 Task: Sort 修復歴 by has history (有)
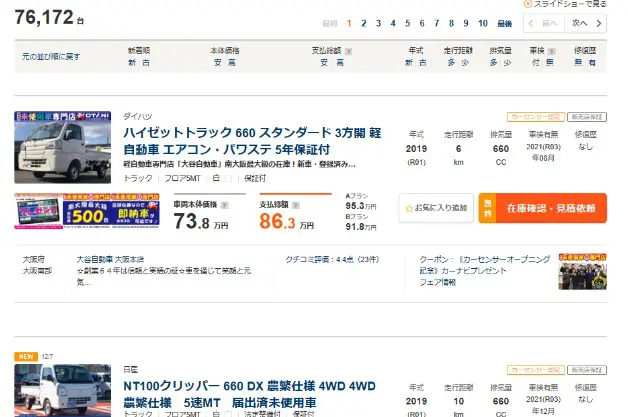[x=592, y=63]
